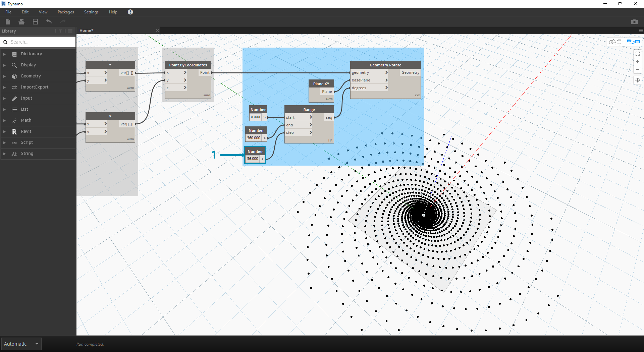644x352 pixels.
Task: Create a new file with the toolbar icon
Action: pyautogui.click(x=8, y=22)
